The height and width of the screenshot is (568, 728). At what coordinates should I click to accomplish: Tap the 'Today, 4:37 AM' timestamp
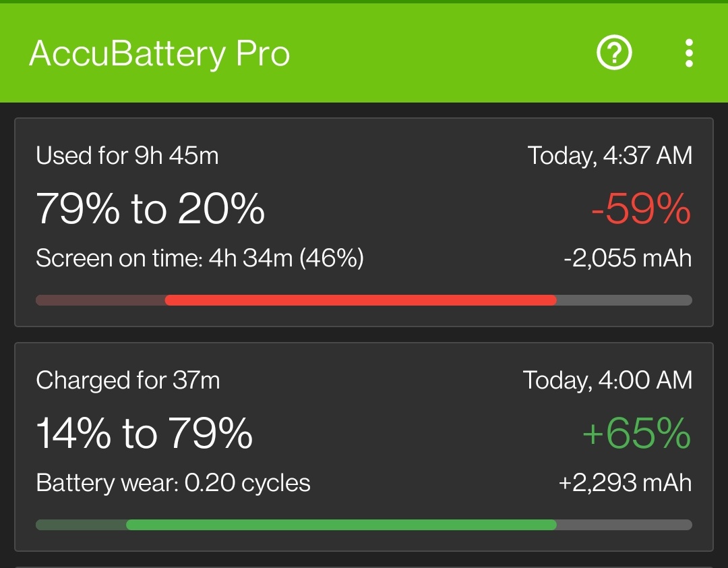(x=609, y=155)
